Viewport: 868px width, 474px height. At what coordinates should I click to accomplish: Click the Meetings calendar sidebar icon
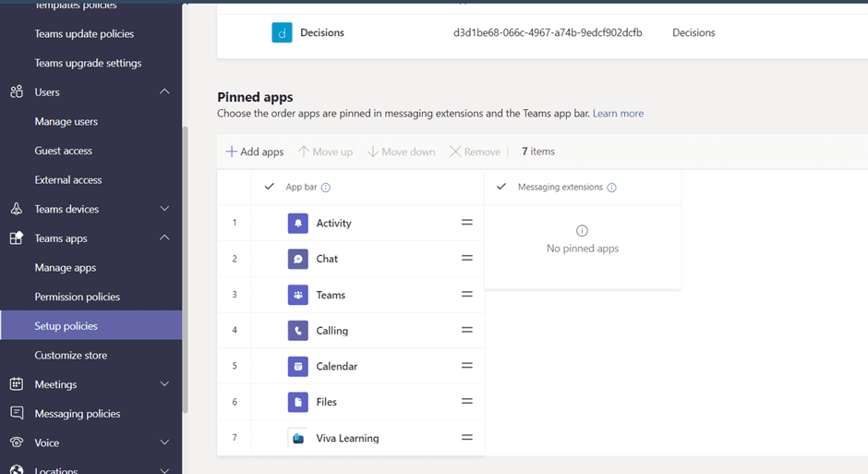click(x=17, y=383)
